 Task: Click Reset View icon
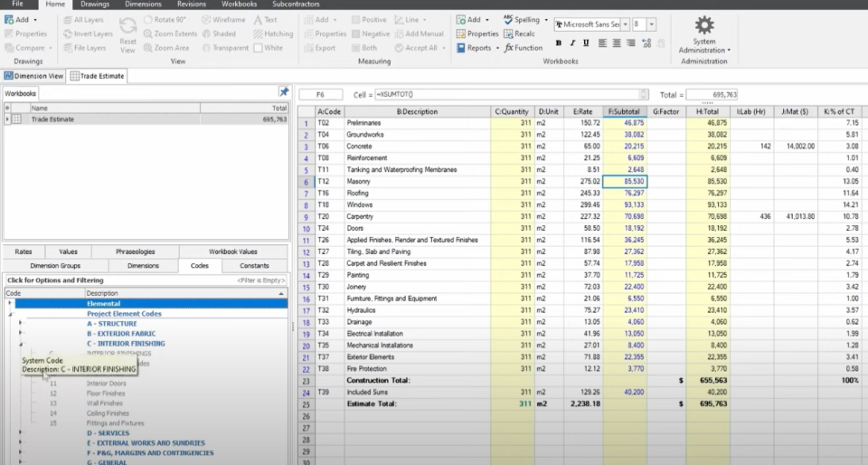[127, 26]
